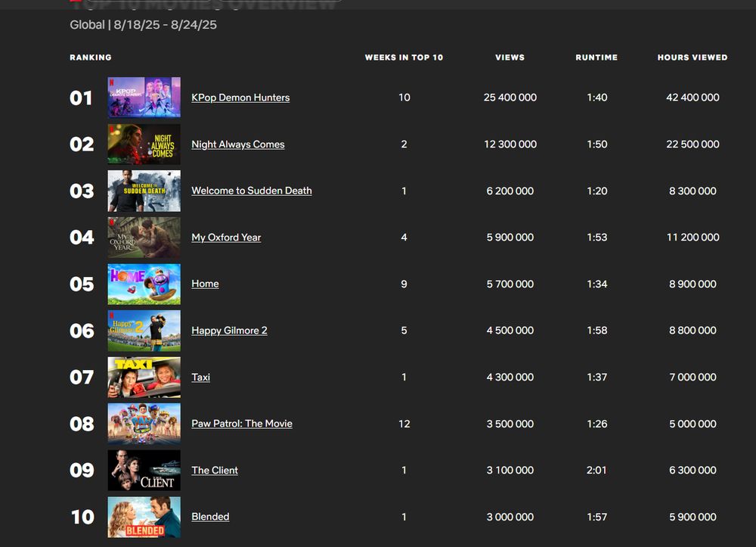Click the Taxi poster thumbnail
The width and height of the screenshot is (756, 547).
pyautogui.click(x=144, y=378)
